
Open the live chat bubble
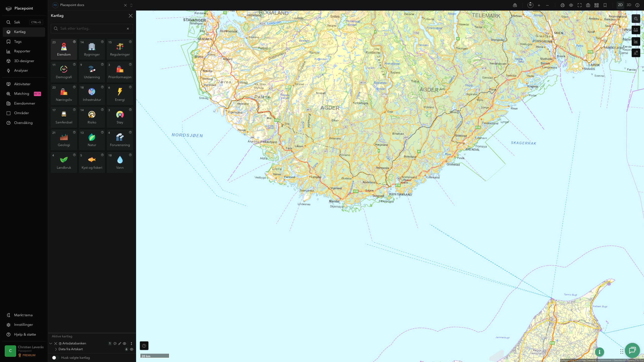coord(632,350)
